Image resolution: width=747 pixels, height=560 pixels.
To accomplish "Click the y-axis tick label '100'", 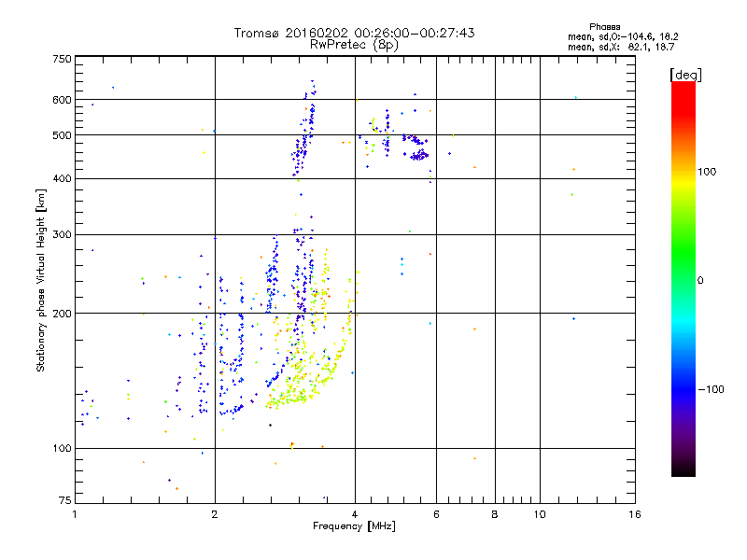I will point(62,448).
